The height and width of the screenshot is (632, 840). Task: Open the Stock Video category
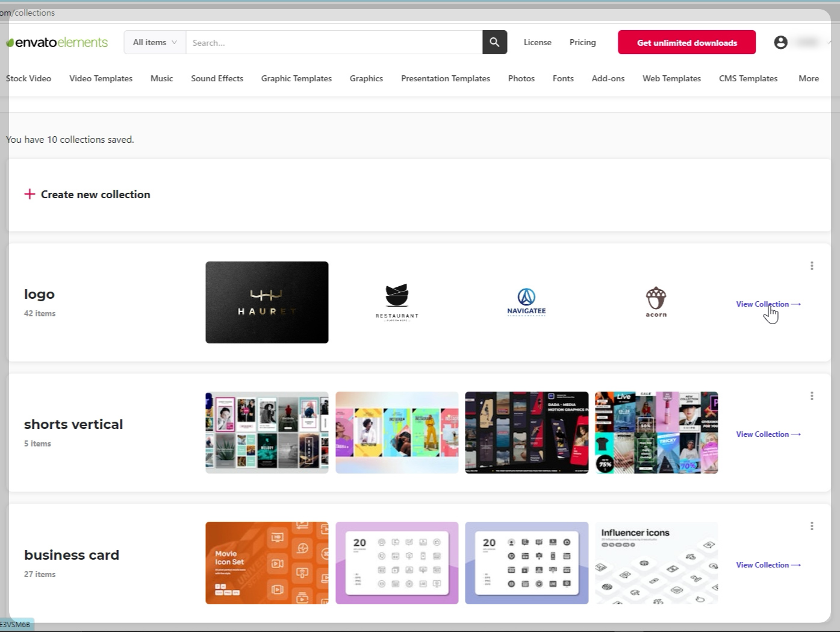click(28, 78)
